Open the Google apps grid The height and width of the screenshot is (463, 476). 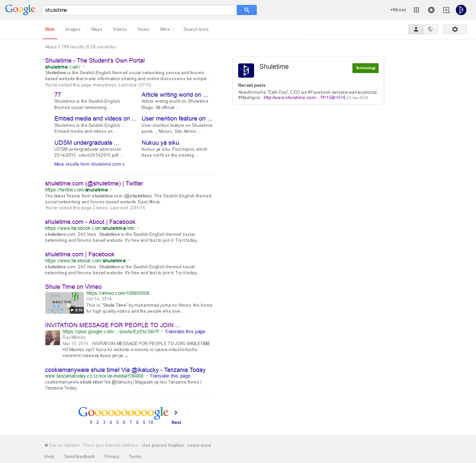(416, 10)
